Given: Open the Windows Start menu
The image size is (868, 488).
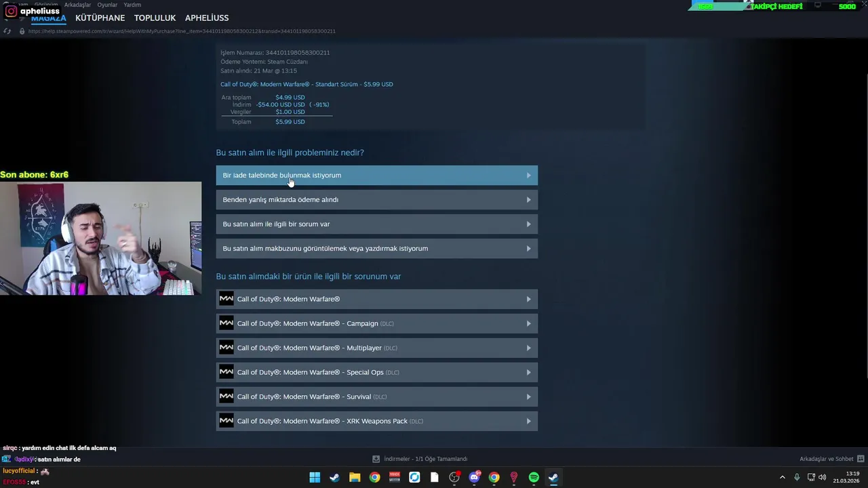Looking at the screenshot, I should [315, 477].
